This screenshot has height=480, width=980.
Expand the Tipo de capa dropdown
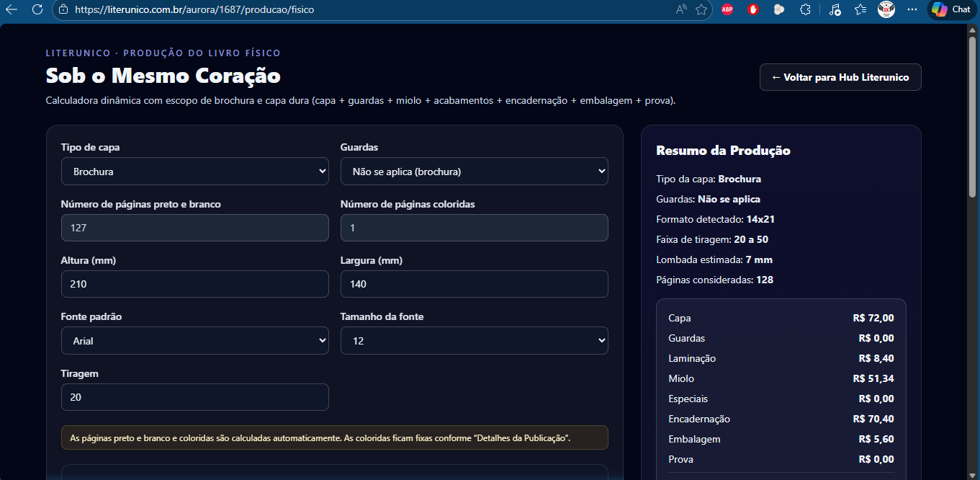[194, 172]
